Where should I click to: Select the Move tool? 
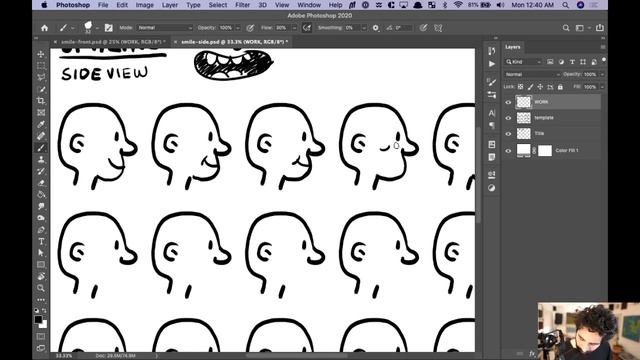[x=41, y=54]
